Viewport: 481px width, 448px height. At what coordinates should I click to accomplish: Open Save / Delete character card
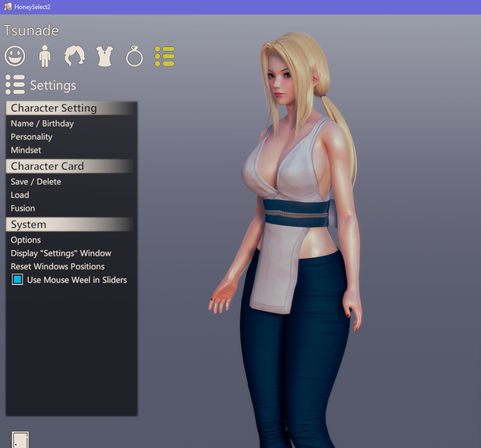coord(36,182)
